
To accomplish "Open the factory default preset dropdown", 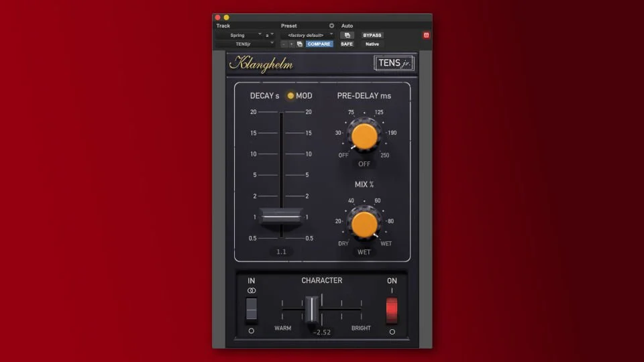I will click(x=308, y=36).
